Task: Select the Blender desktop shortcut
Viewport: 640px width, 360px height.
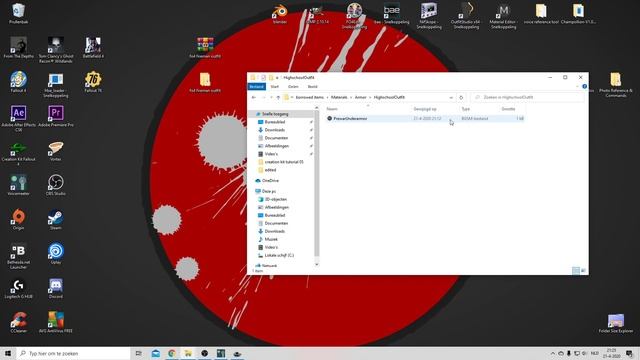Action: [x=280, y=13]
